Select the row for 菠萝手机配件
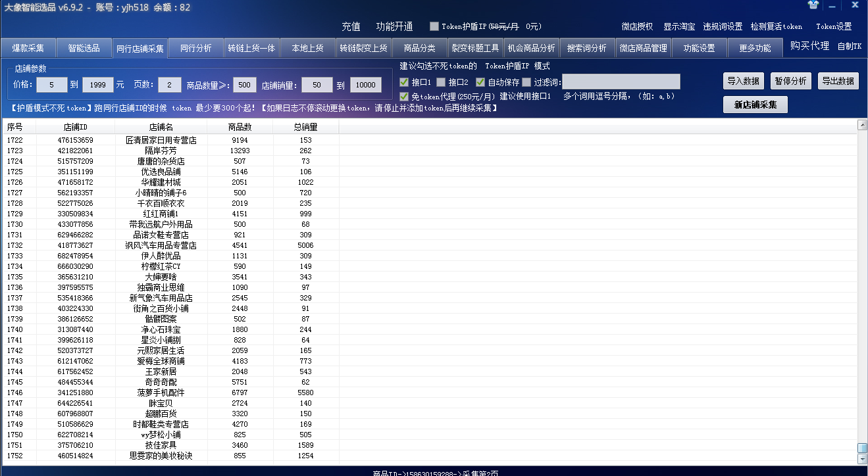Image resolution: width=868 pixels, height=476 pixels. coord(430,393)
